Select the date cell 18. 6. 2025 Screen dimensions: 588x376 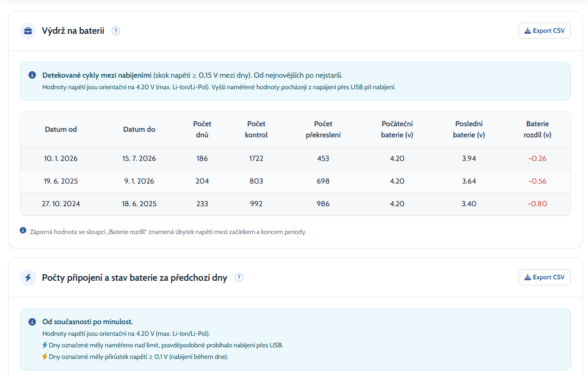139,204
